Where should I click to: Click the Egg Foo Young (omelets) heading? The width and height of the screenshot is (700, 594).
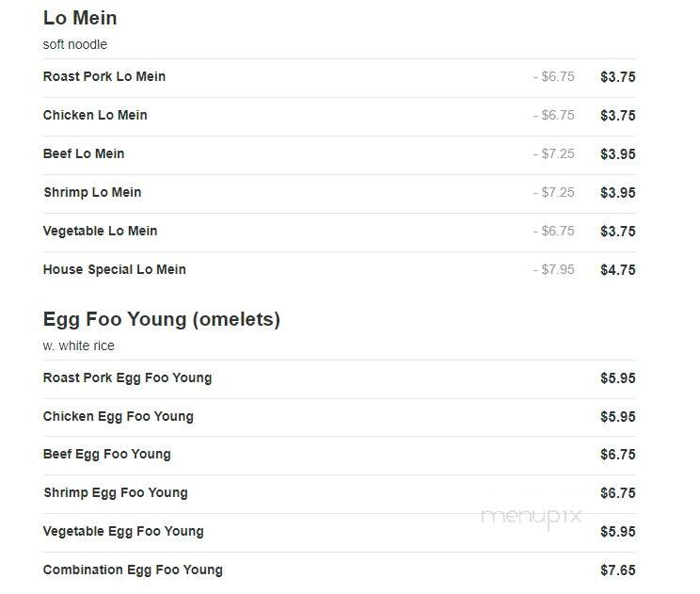pyautogui.click(x=162, y=319)
